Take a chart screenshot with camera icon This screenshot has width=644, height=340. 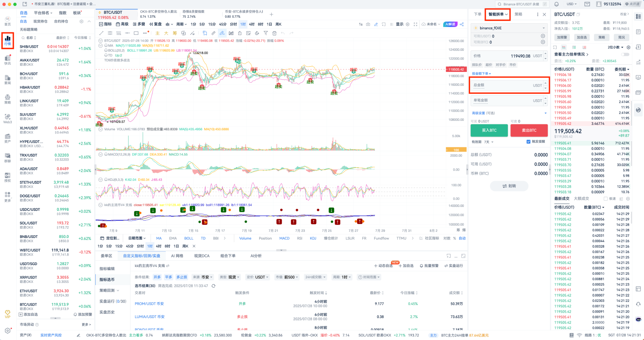tap(368, 24)
